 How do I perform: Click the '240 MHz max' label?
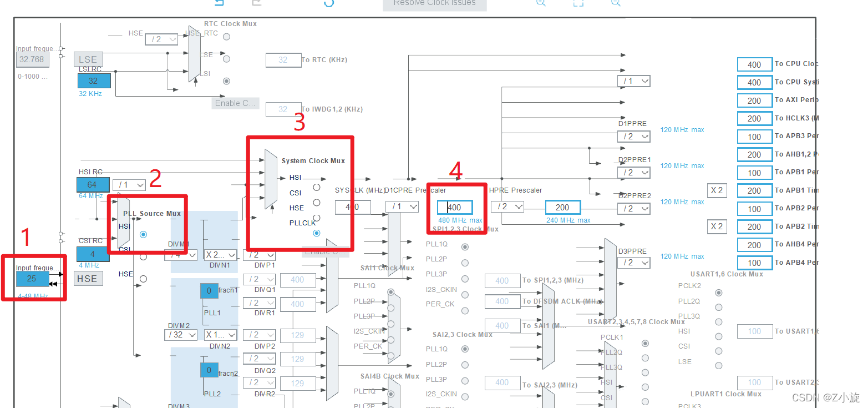click(x=568, y=220)
